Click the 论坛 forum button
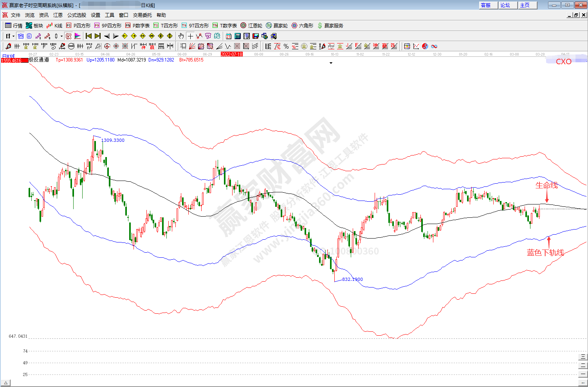This screenshot has height=387, width=588. 505,5
